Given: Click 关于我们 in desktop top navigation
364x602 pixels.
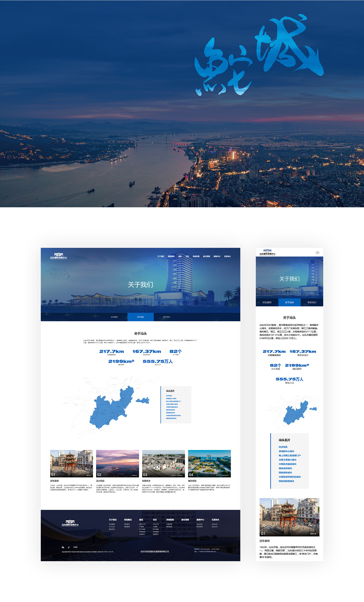Looking at the screenshot, I should point(161,256).
